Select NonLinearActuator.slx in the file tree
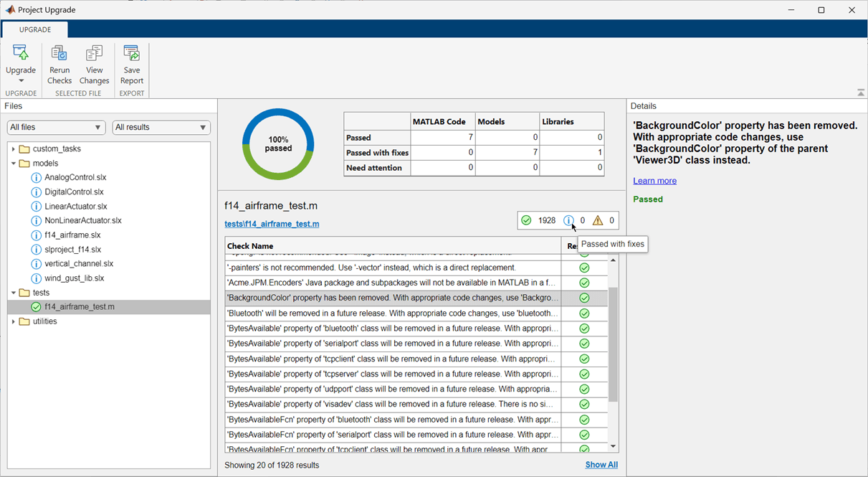Image resolution: width=868 pixels, height=477 pixels. point(83,220)
